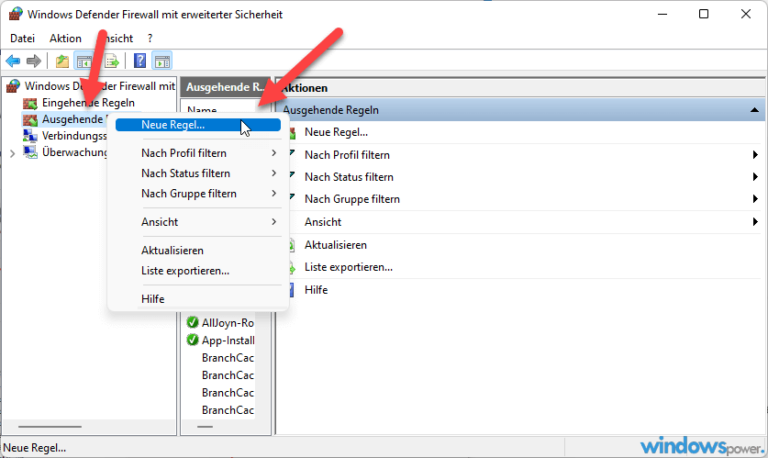The width and height of the screenshot is (768, 458).
Task: Select the AllJoyn-Ro rule row
Action: tap(220, 323)
